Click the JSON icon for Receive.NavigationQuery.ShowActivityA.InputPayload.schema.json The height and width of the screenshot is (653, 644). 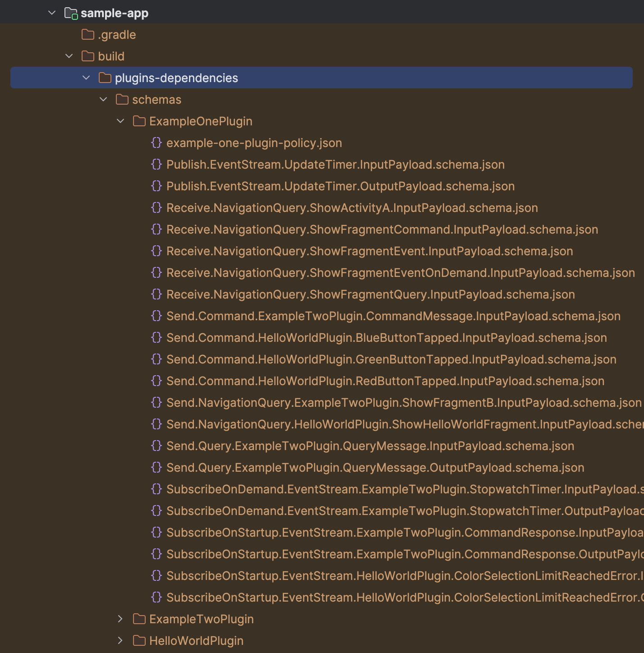click(156, 207)
